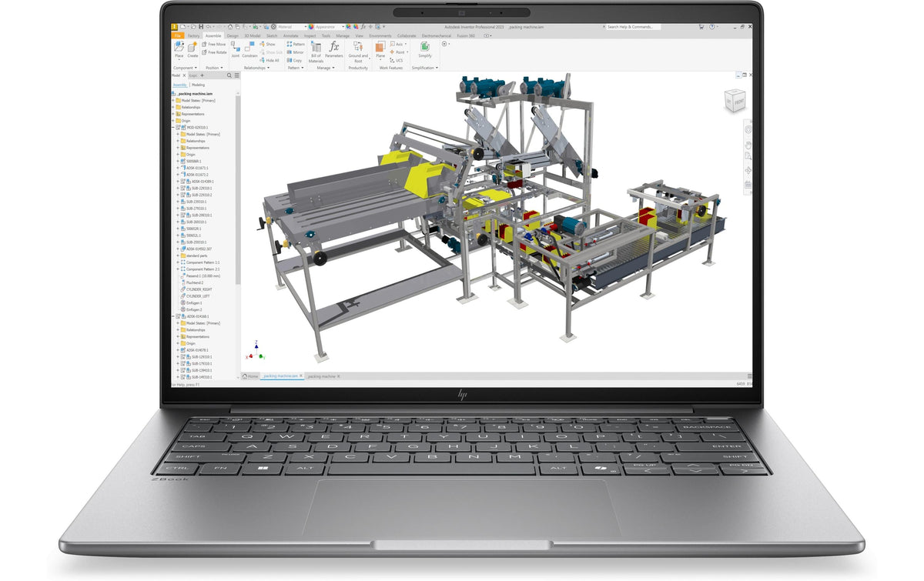Screen dimensions: 924x581
Task: Click the UCS work feature
Action: click(x=396, y=60)
